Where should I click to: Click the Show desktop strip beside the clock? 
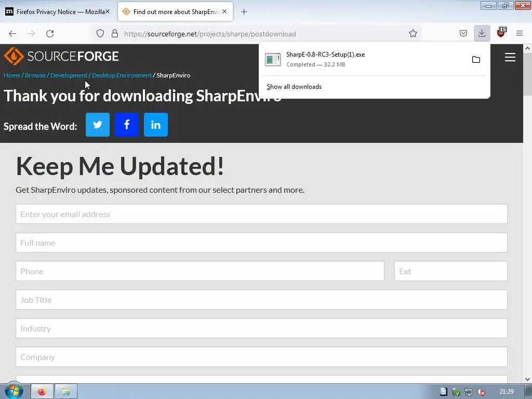click(528, 392)
